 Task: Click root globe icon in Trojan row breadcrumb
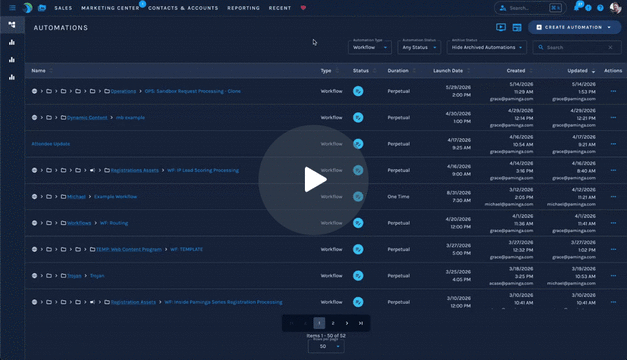click(x=34, y=276)
